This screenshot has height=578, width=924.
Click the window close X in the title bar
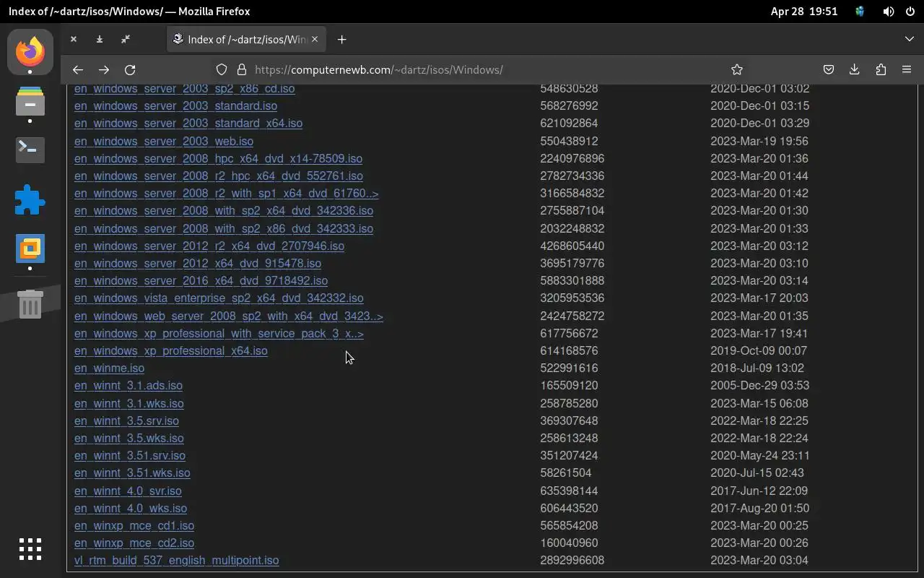pyautogui.click(x=74, y=39)
